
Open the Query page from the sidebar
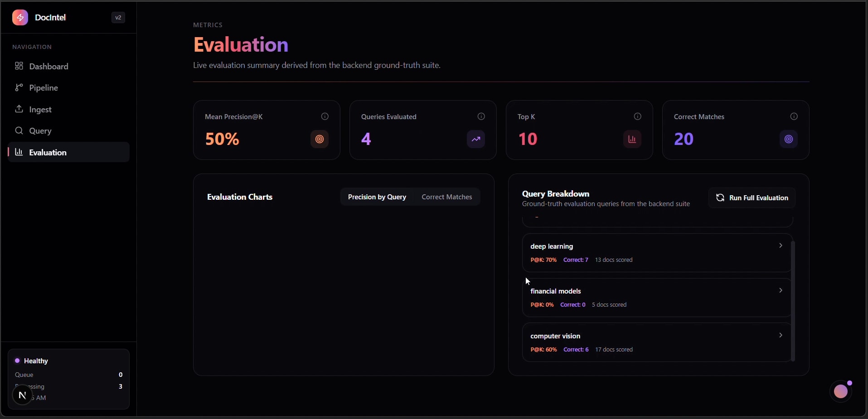coord(40,130)
